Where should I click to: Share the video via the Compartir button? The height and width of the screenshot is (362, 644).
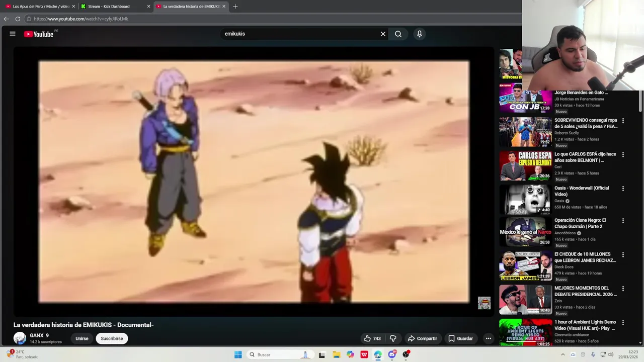[423, 338]
